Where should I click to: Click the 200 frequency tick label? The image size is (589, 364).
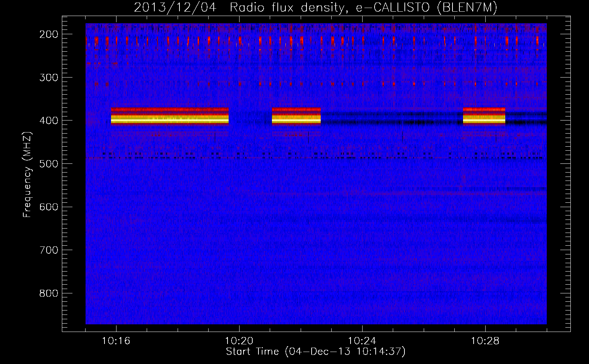49,34
